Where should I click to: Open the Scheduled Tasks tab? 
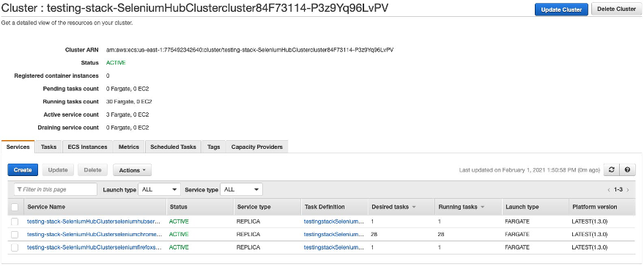pyautogui.click(x=174, y=147)
